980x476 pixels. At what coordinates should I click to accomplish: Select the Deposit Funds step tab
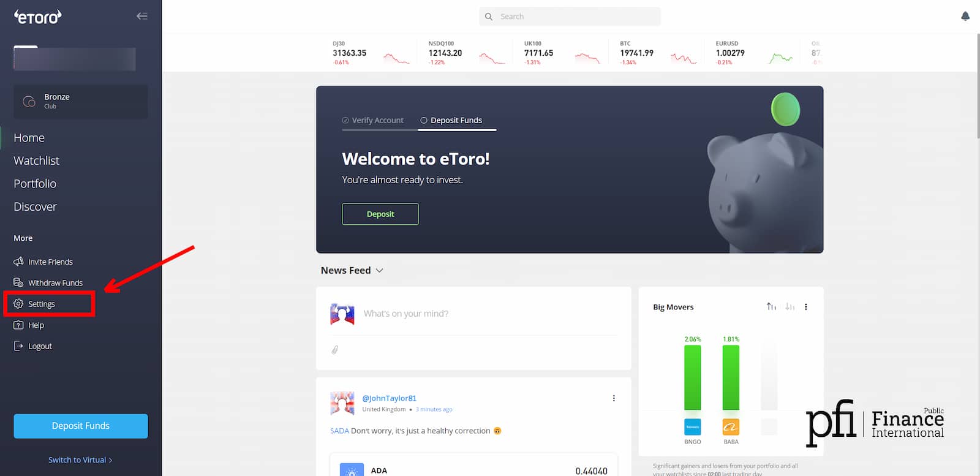point(451,120)
